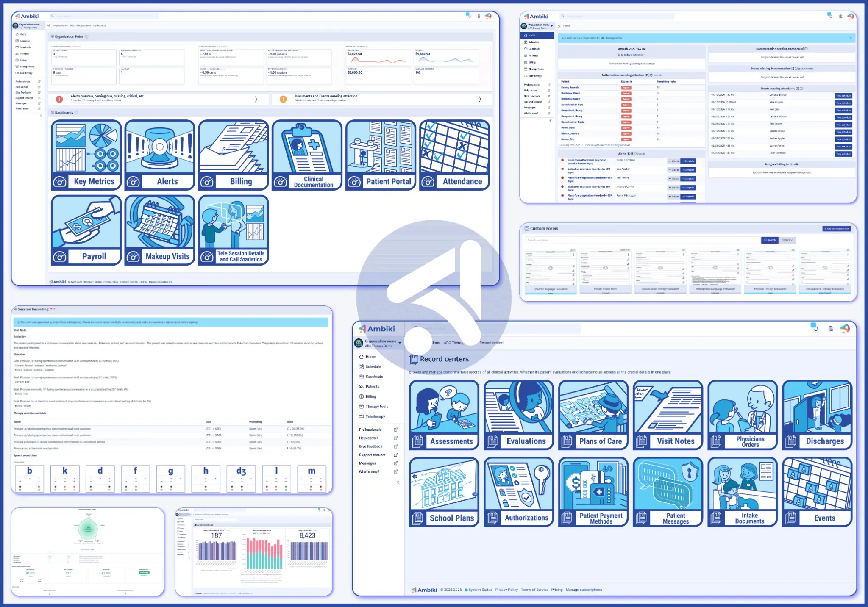
Task: Open the Patient Portal dashboard tile
Action: click(381, 155)
